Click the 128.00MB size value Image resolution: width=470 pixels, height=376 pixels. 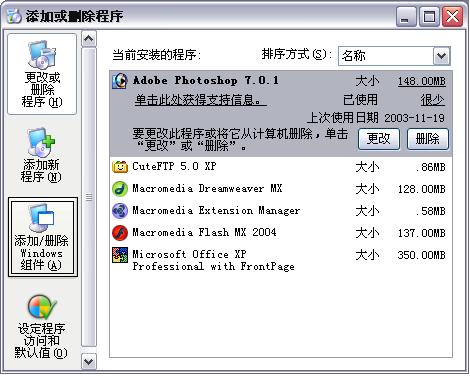[x=422, y=189]
